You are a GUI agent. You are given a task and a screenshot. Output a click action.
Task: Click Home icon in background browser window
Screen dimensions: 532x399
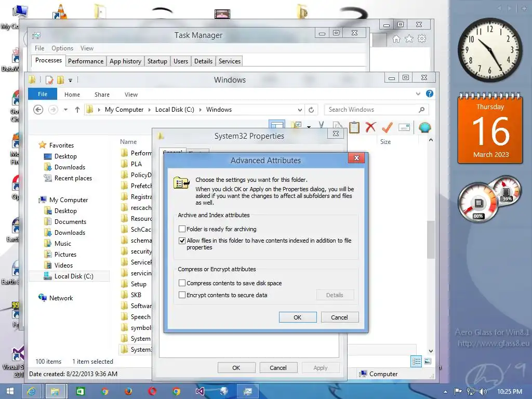[x=396, y=38]
